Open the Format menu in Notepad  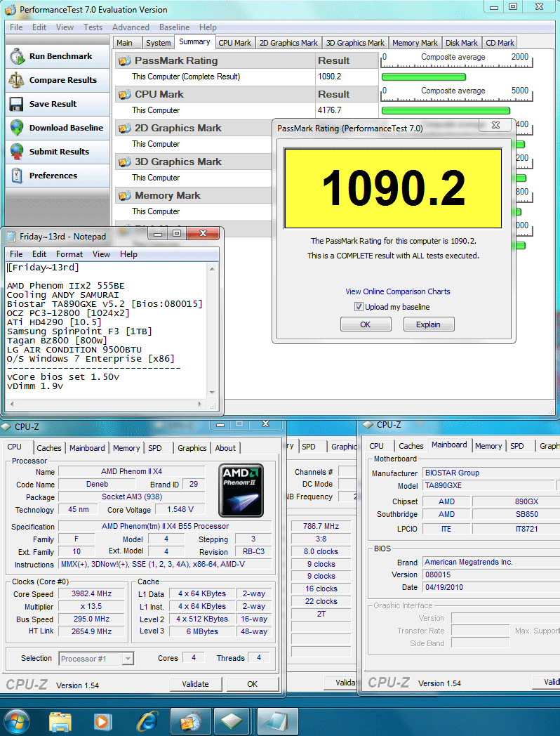point(69,254)
